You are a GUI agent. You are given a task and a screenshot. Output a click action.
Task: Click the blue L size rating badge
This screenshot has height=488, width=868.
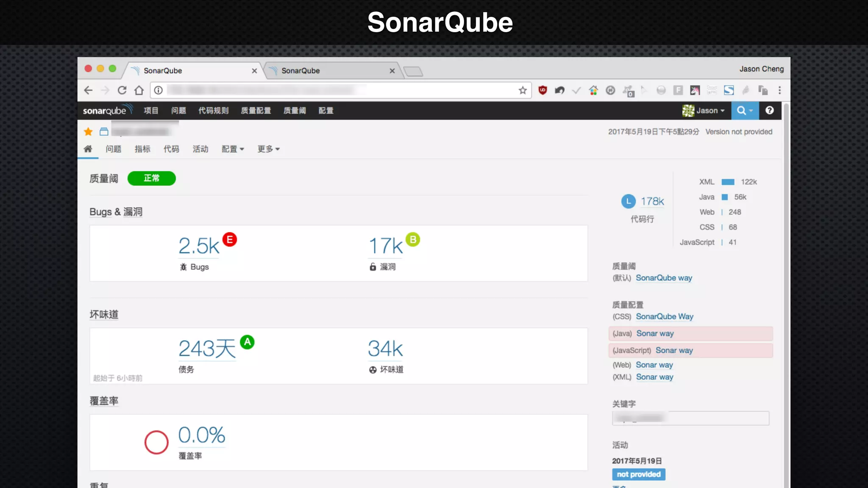pos(628,201)
